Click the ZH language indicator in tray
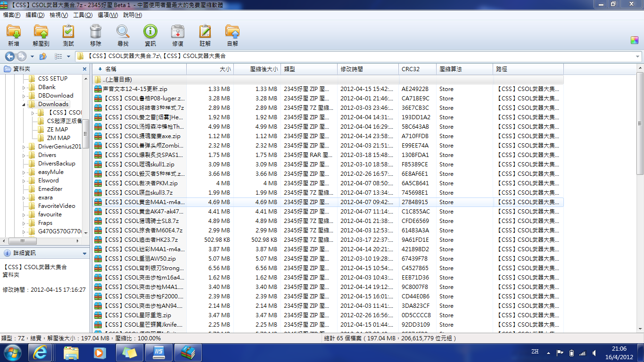 535,352
